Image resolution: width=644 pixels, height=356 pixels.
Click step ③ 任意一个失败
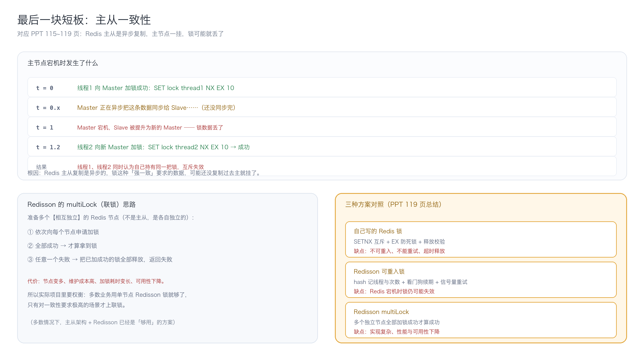tap(100, 259)
